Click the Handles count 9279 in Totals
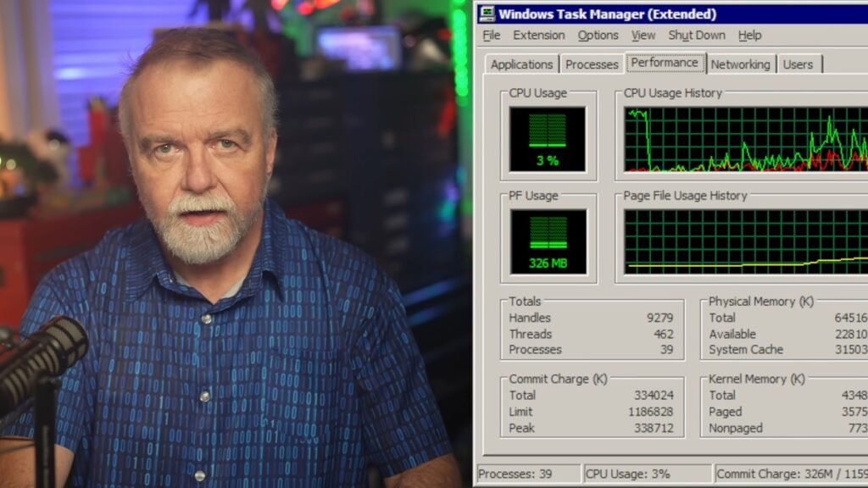Screen dimensions: 868x488 [x=658, y=319]
